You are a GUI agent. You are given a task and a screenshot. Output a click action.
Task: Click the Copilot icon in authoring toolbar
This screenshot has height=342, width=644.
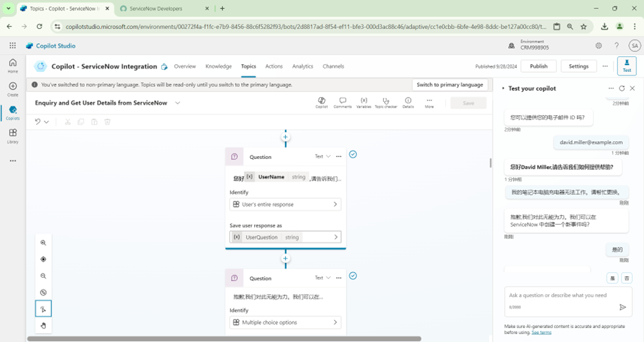(321, 102)
